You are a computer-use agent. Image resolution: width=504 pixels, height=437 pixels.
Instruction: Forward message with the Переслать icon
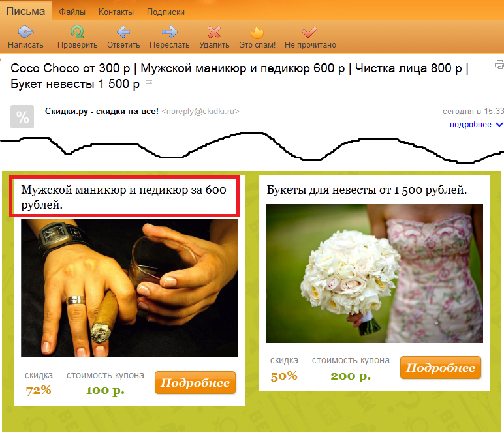click(169, 32)
